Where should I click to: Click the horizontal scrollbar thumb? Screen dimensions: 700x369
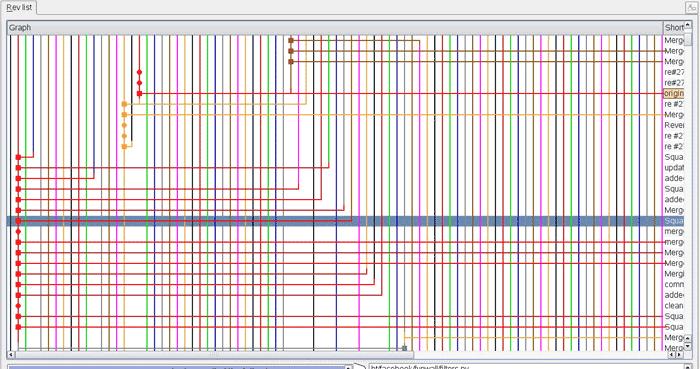(214, 355)
